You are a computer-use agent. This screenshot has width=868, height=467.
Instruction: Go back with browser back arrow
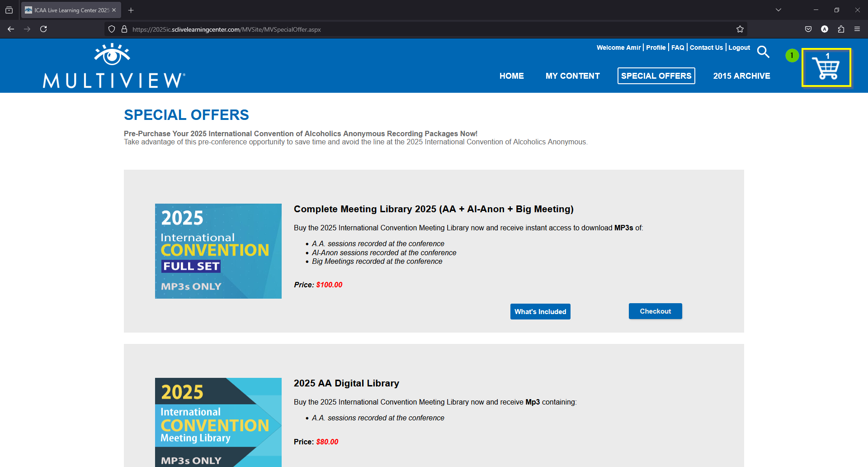[x=11, y=29]
